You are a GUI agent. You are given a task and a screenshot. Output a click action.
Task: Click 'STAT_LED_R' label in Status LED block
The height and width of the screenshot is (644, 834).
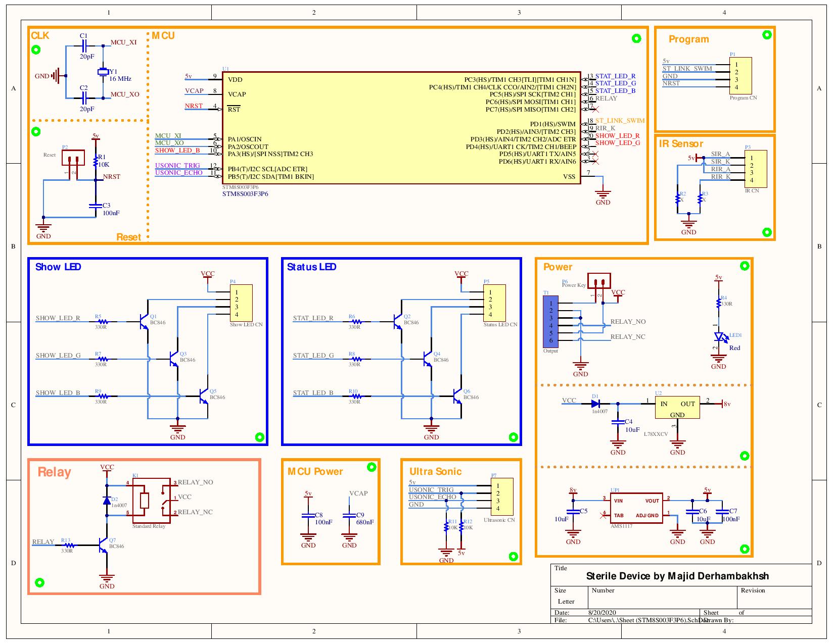313,318
